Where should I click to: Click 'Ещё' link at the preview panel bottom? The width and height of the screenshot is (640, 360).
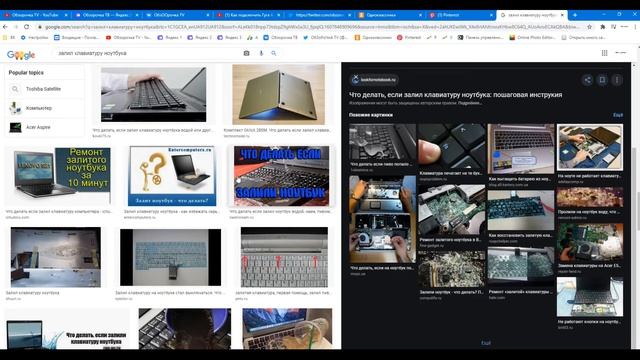(486, 343)
